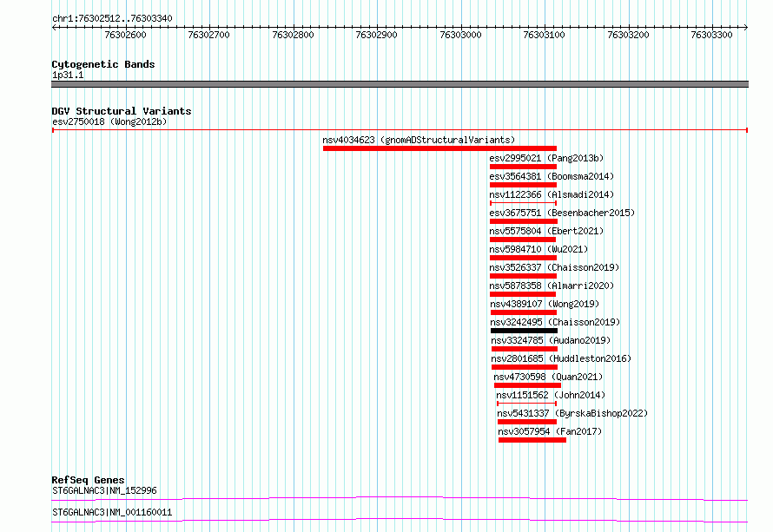Click the 1p31.1 band label
This screenshot has height=532, width=773.
[x=68, y=75]
